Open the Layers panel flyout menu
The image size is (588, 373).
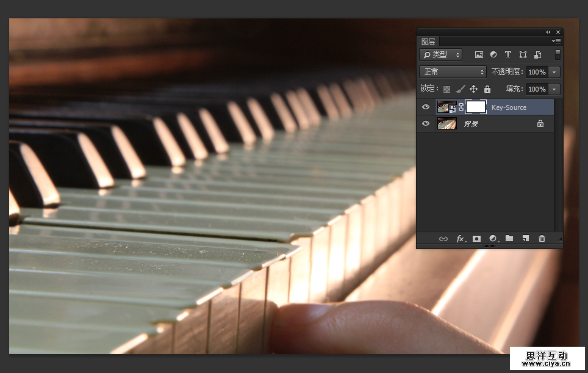click(x=556, y=42)
